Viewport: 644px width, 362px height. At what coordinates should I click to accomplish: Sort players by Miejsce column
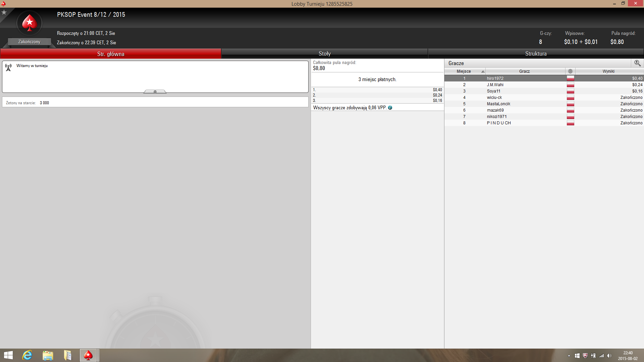(465, 71)
